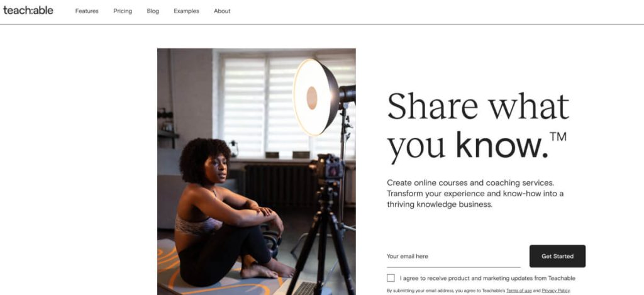The image size is (644, 295).
Task: Click the Get Started button
Action: pyautogui.click(x=557, y=256)
